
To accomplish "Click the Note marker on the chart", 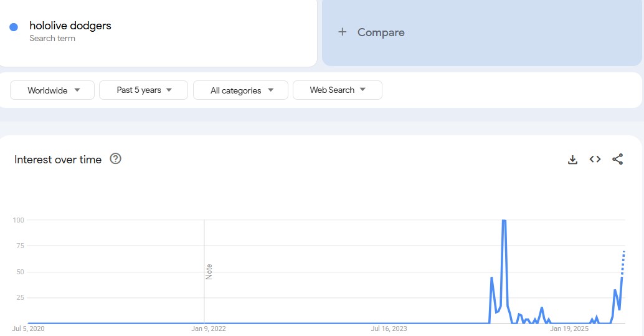I will (209, 272).
